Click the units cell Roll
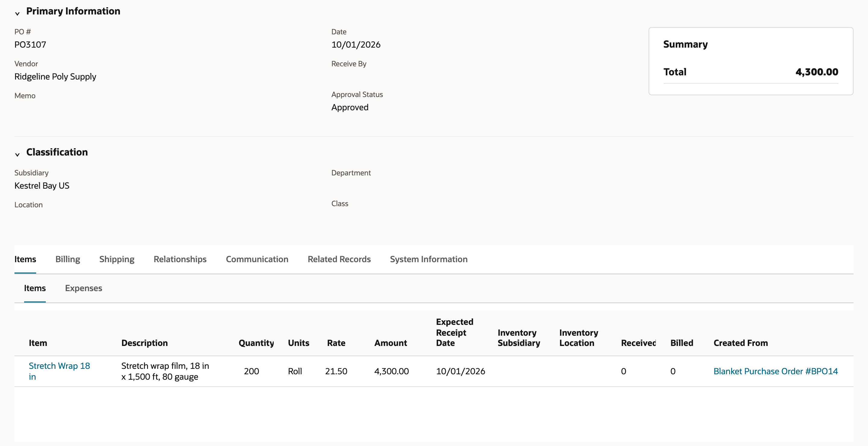Viewport: 868px width, 446px height. [x=295, y=371]
